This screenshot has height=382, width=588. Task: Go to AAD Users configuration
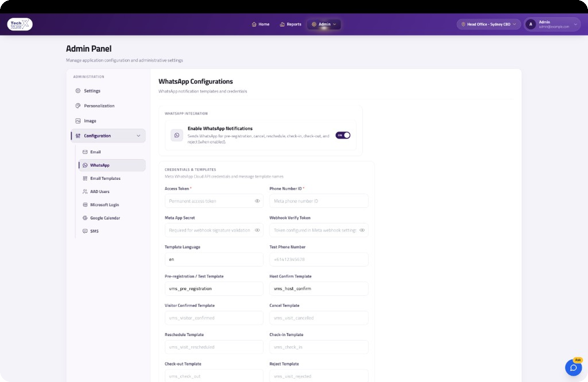pos(112,192)
